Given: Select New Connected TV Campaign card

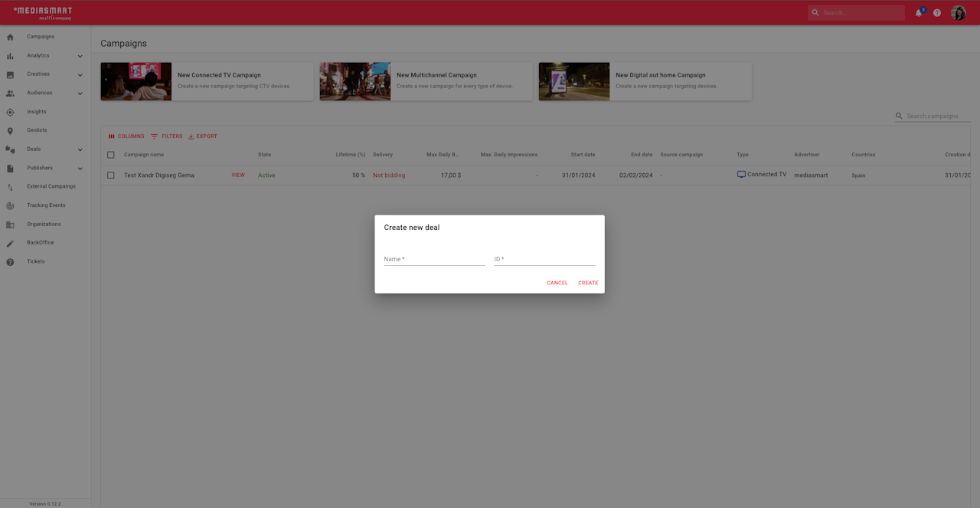Looking at the screenshot, I should pyautogui.click(x=207, y=81).
